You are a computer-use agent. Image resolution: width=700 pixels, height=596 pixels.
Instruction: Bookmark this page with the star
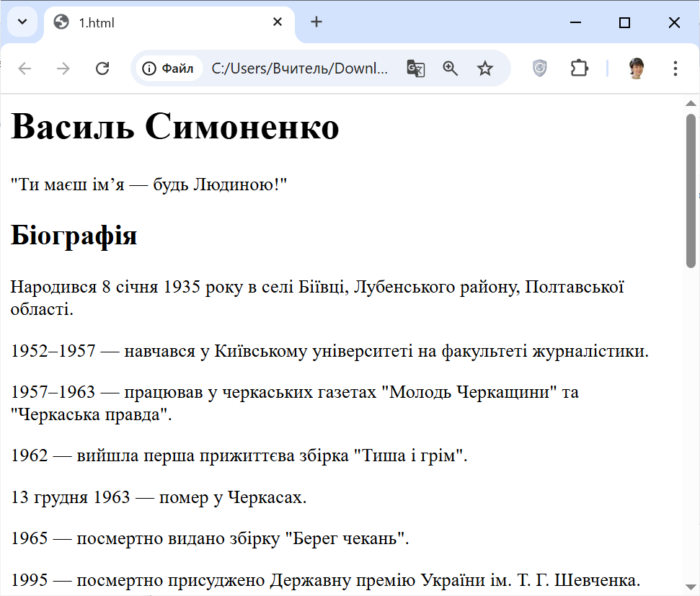point(485,68)
